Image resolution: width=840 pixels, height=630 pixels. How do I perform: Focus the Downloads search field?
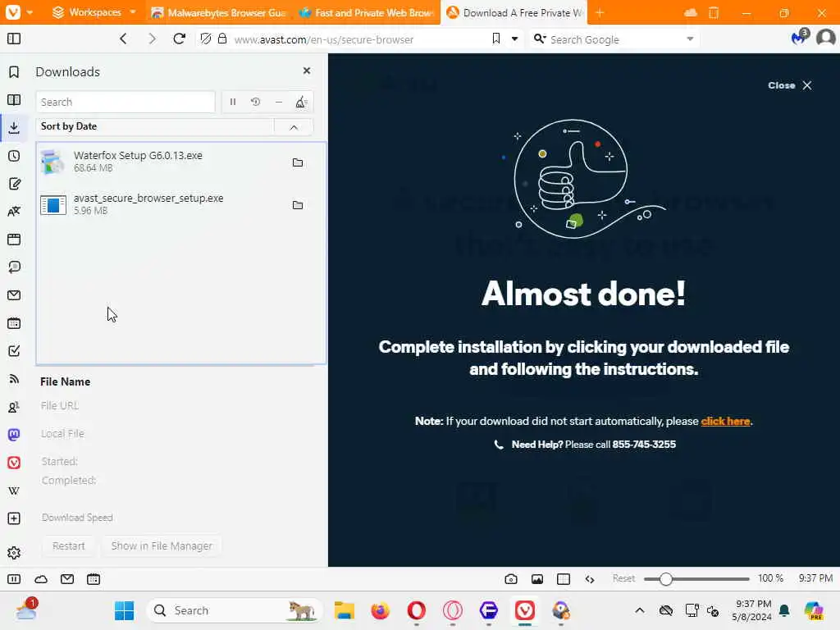126,102
